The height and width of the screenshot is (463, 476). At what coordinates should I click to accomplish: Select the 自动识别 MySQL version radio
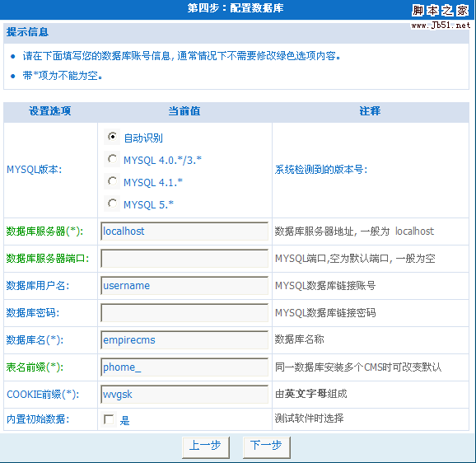point(112,137)
